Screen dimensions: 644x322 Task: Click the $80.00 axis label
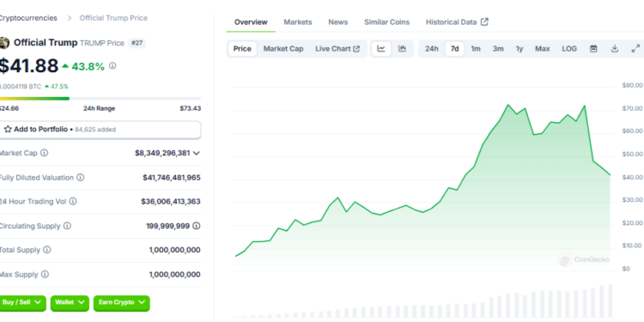coord(633,85)
